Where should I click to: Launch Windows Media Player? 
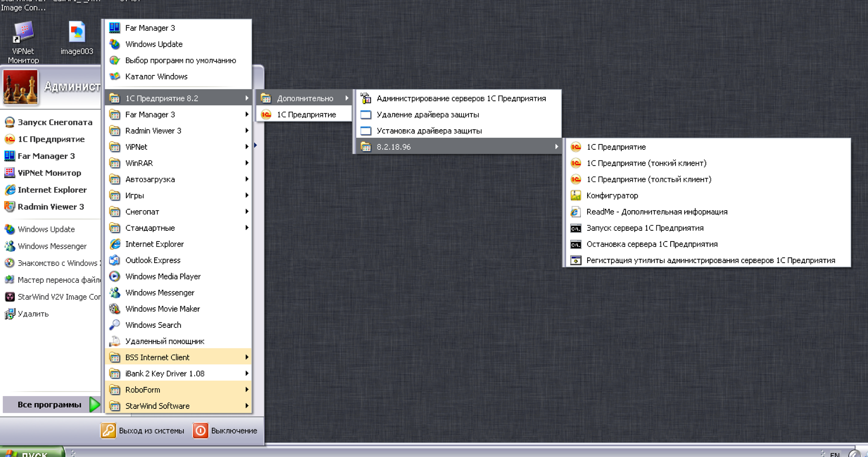178,277
